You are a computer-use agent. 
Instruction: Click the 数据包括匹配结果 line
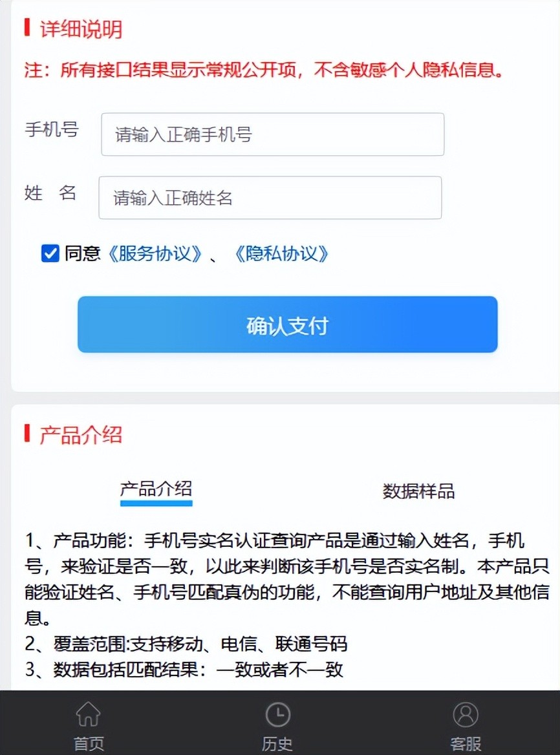coord(184,670)
